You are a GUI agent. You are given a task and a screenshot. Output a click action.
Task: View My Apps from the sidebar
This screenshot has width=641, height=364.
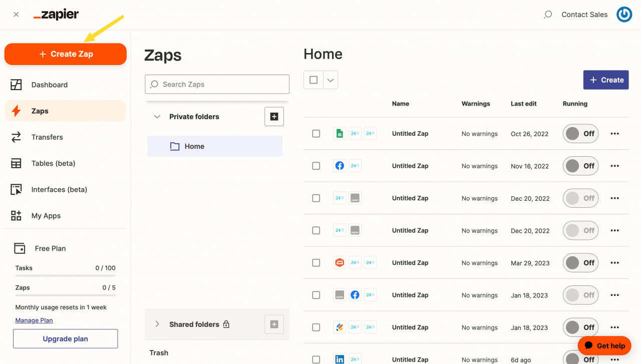click(x=46, y=215)
